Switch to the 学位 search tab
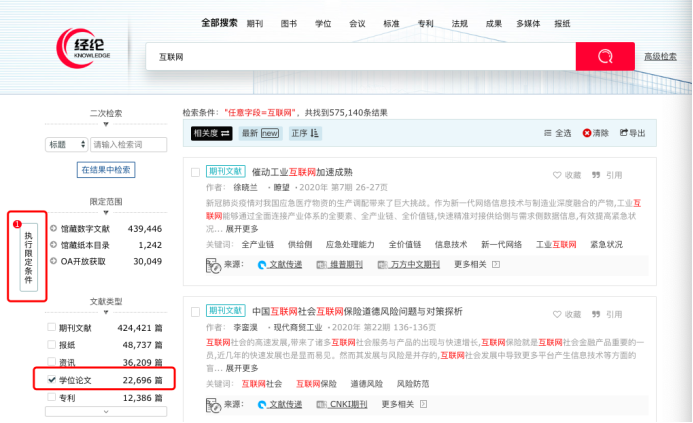This screenshot has height=423, width=693. point(322,22)
